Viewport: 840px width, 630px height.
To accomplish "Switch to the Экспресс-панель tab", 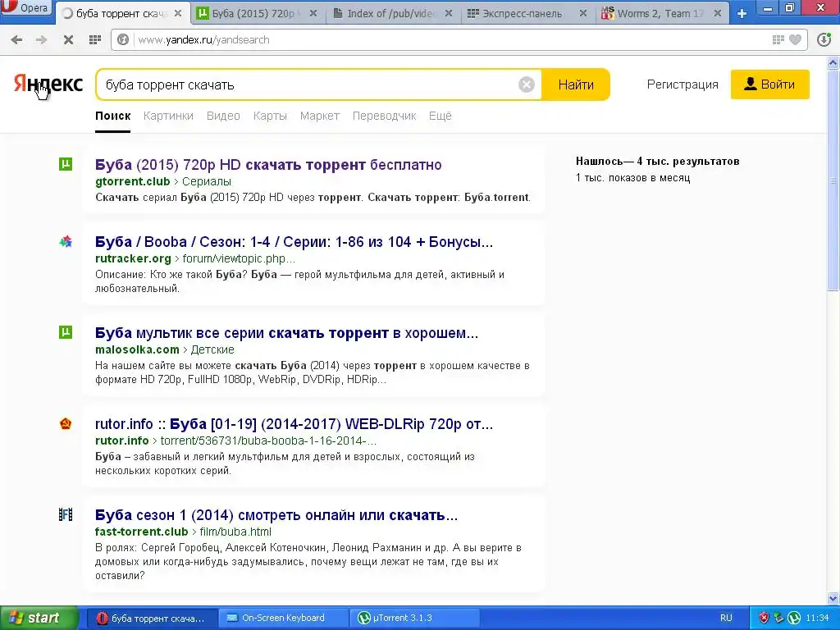I will 522,13.
